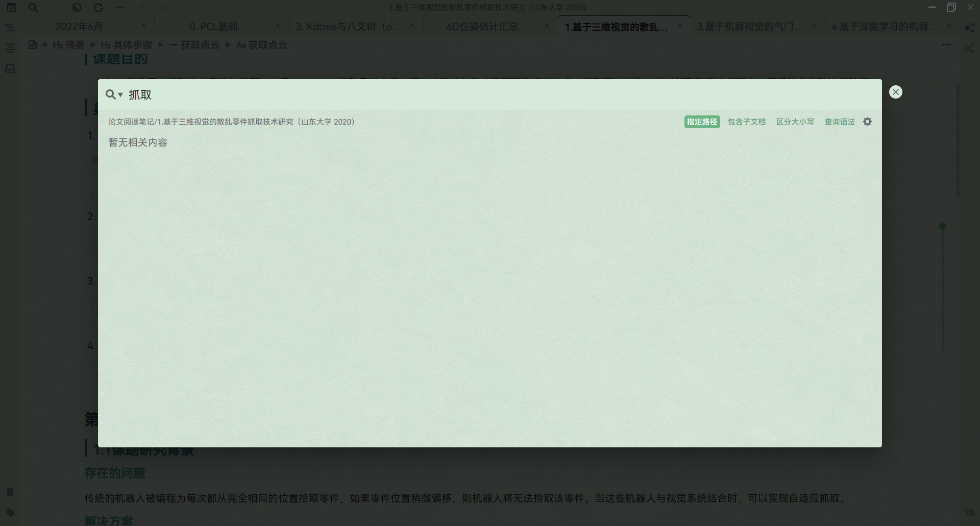Toggle the 查询语法 option
This screenshot has width=980, height=526.
coord(840,122)
